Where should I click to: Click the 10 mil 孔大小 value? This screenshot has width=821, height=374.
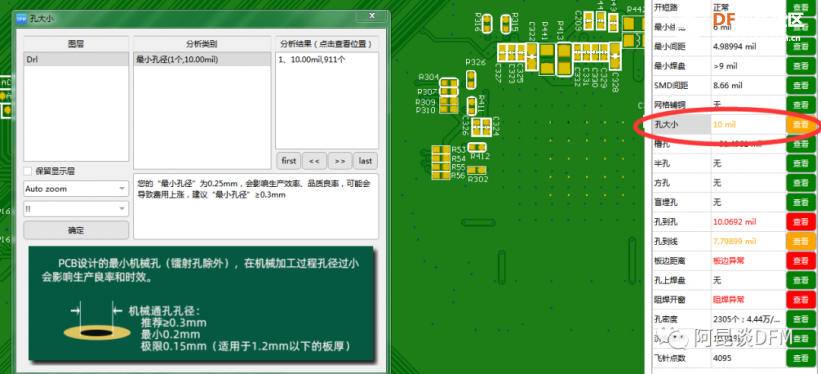(x=724, y=124)
